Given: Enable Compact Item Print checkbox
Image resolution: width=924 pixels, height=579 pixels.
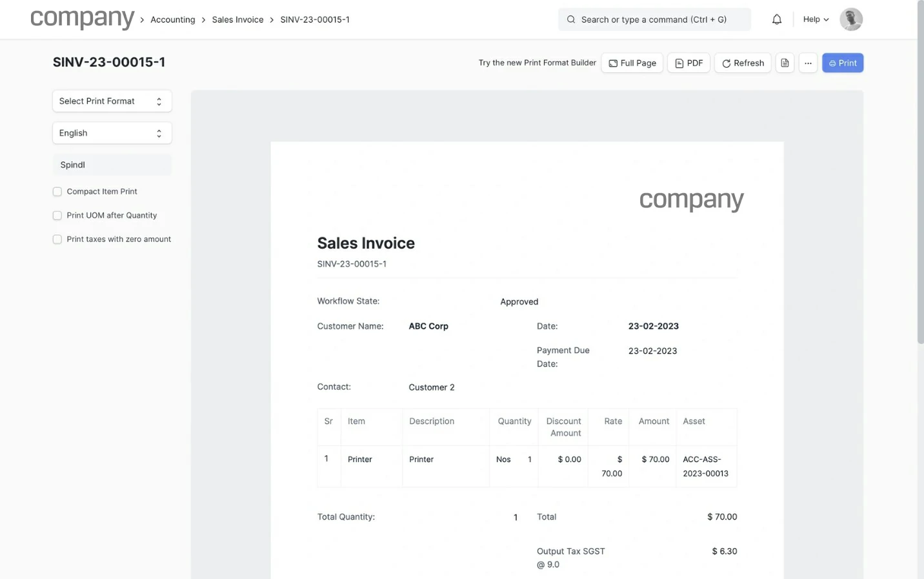Looking at the screenshot, I should tap(57, 192).
